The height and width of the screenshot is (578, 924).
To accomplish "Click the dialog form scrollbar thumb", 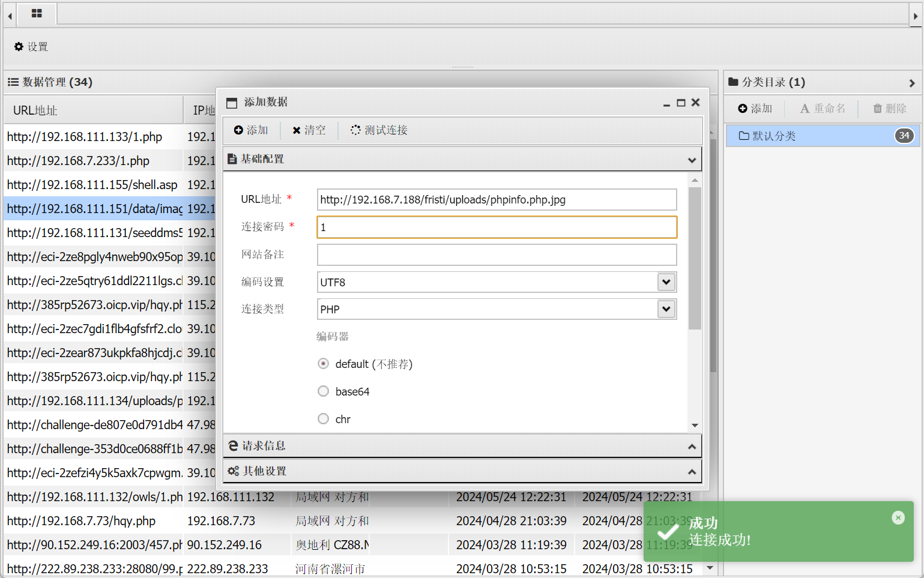I will [695, 258].
